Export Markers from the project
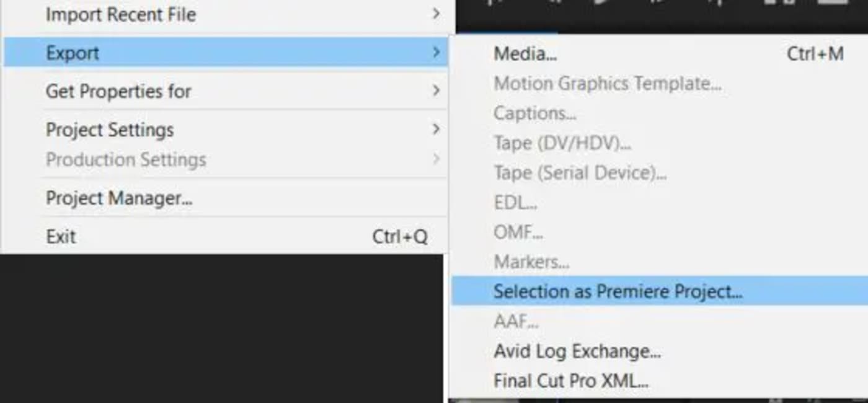 click(x=531, y=262)
